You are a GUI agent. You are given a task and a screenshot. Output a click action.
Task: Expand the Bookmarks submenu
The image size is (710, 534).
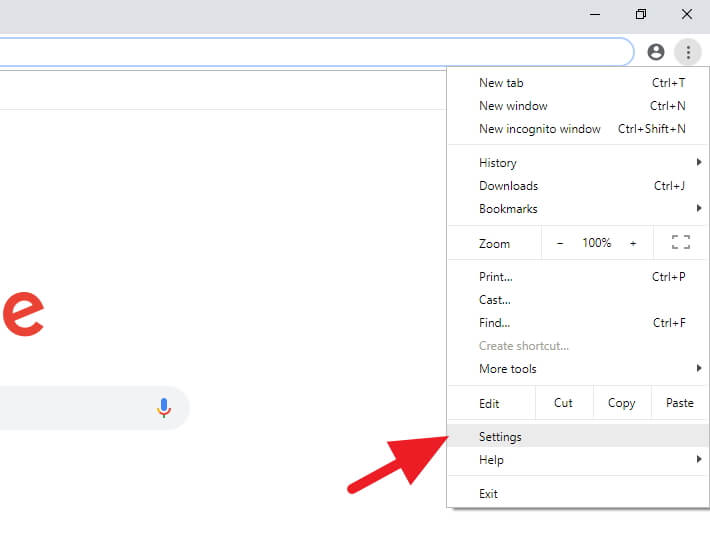point(578,209)
